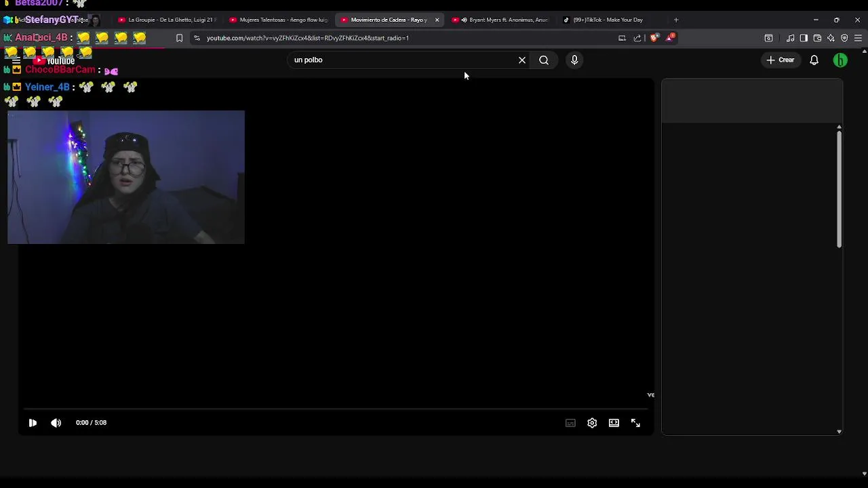Share the page with the share icon
Image resolution: width=868 pixels, height=488 pixels.
637,38
